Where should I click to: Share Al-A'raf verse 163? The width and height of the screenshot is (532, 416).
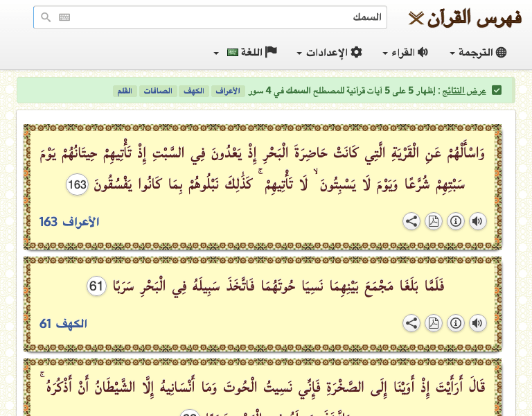411,222
